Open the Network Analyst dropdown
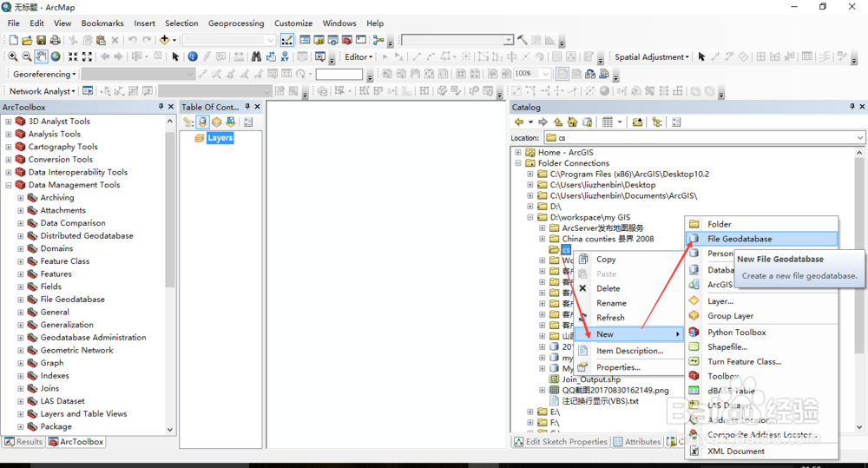 (x=42, y=91)
